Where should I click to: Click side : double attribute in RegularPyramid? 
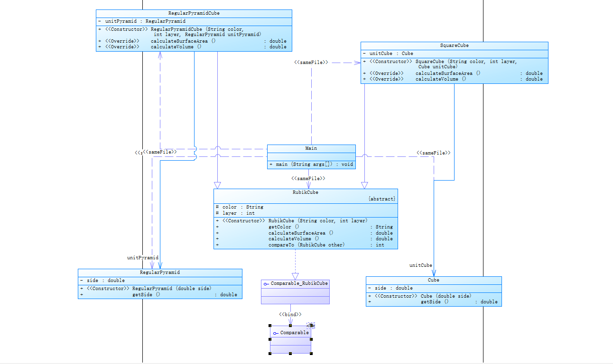coord(102,281)
